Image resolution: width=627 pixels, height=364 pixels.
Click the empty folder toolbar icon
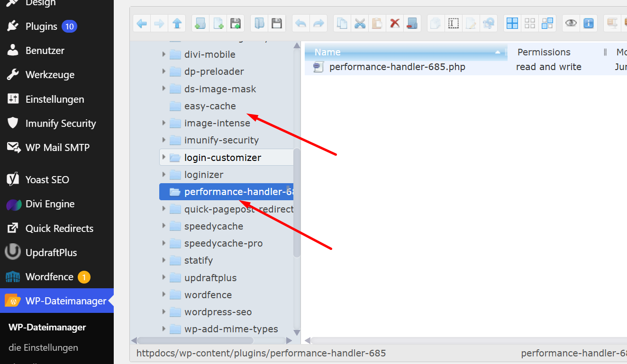(412, 23)
